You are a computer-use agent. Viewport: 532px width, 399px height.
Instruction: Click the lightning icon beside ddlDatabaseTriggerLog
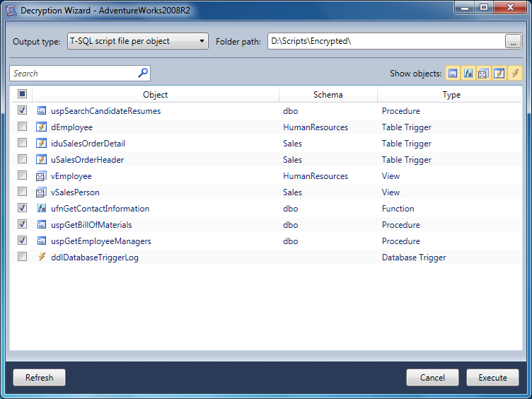pyautogui.click(x=42, y=257)
